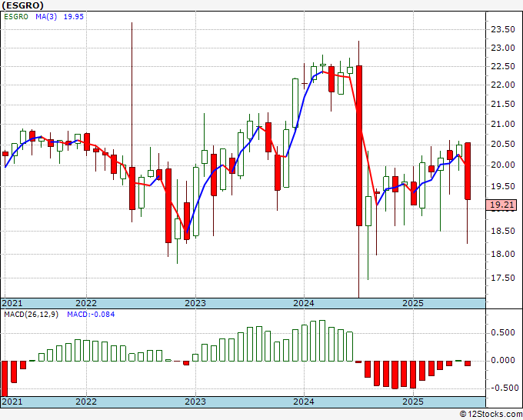Click 2025 on the MACD panel time axis

coord(413,402)
